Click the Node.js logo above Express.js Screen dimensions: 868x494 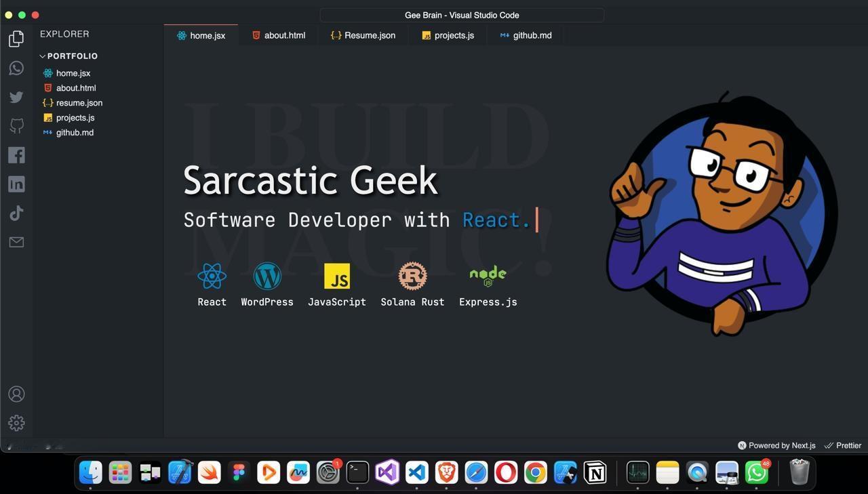488,275
